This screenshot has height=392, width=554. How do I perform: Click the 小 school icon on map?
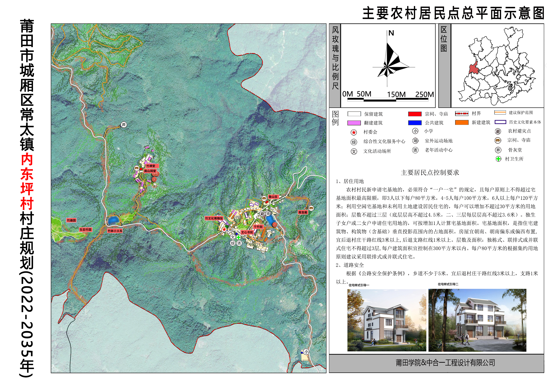tap(306, 352)
